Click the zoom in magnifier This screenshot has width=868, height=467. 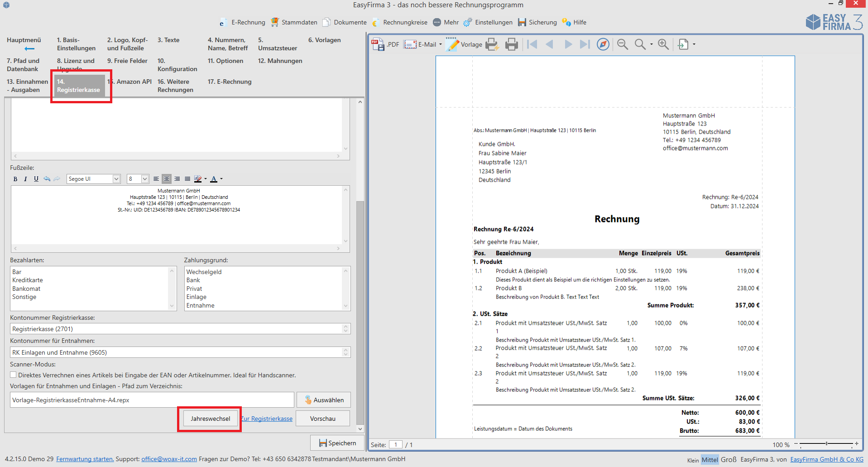[663, 44]
